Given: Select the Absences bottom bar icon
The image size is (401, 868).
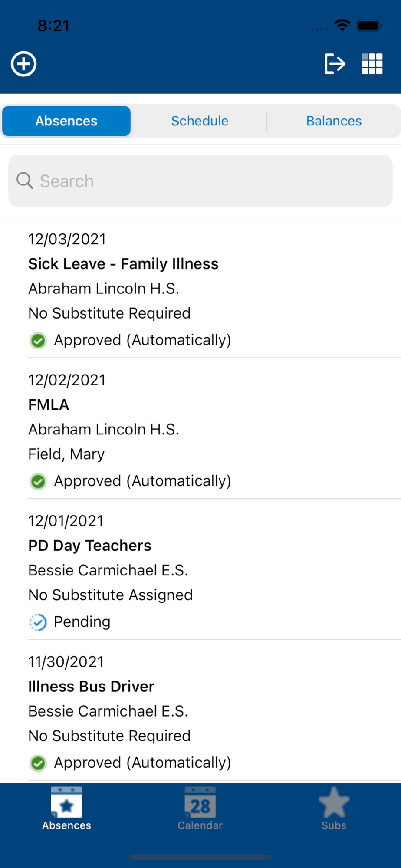Looking at the screenshot, I should [66, 802].
